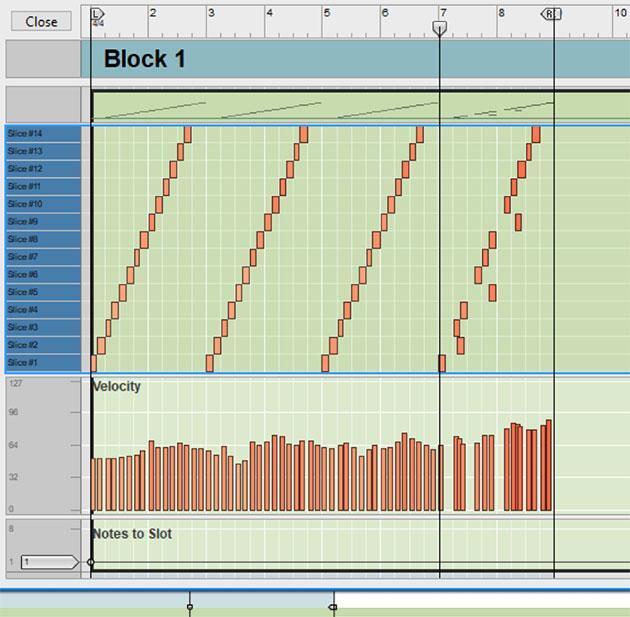Select the Slice #3 row label

[42, 327]
